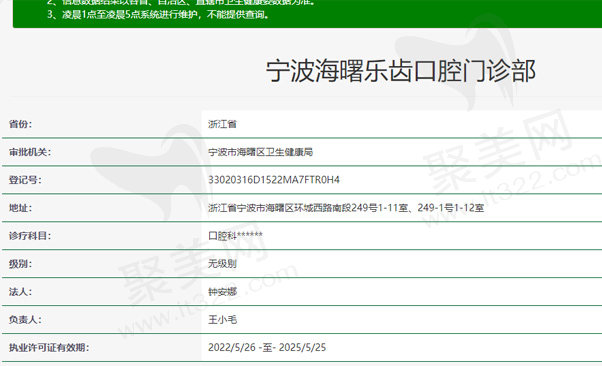Screen dimensions: 602x366
Task: Select the value 无级别
Action: click(x=222, y=264)
